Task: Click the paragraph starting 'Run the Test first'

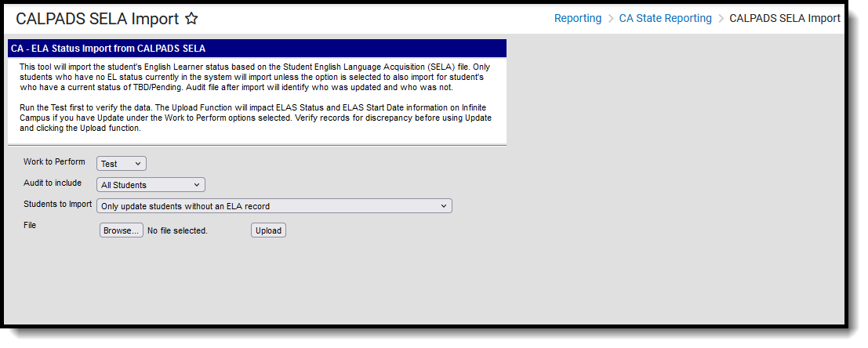Action: (x=255, y=118)
